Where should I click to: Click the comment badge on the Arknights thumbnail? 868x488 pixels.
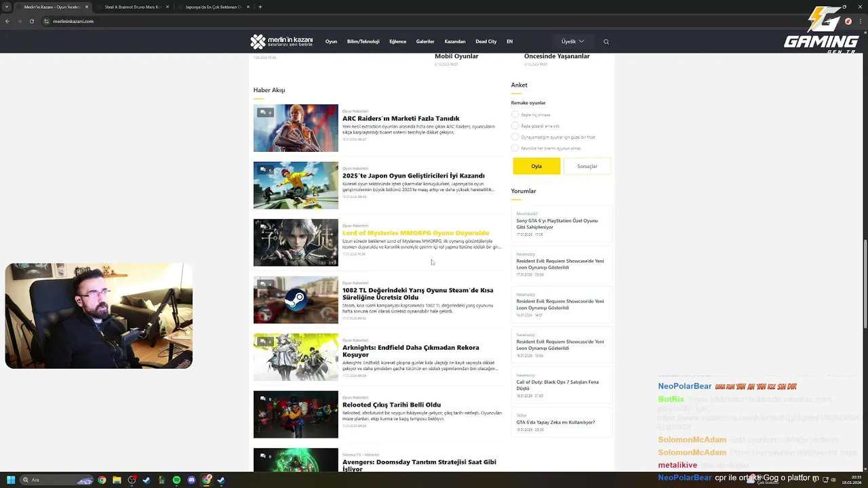tap(265, 342)
